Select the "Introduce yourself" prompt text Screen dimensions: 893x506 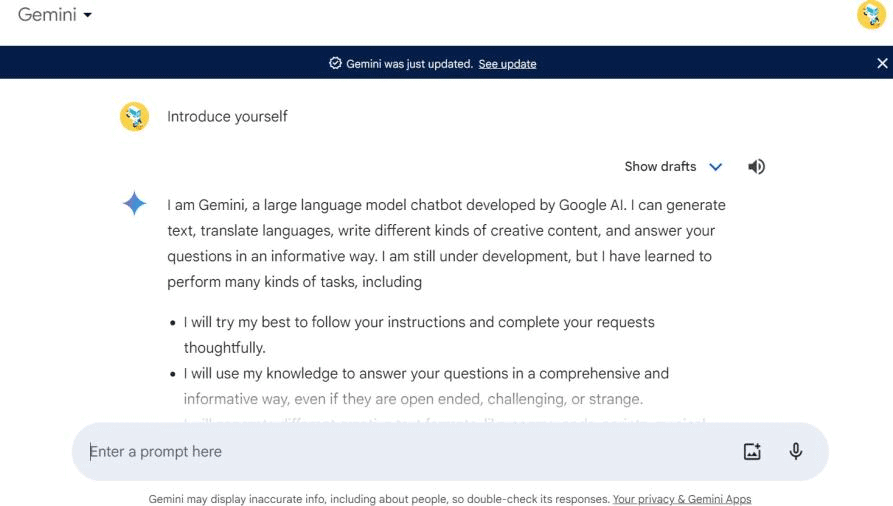click(227, 117)
